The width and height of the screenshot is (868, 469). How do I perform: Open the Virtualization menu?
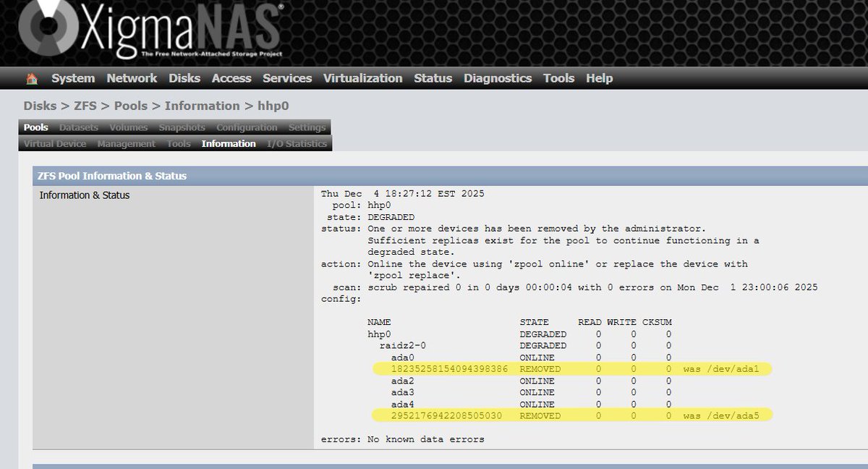click(363, 78)
